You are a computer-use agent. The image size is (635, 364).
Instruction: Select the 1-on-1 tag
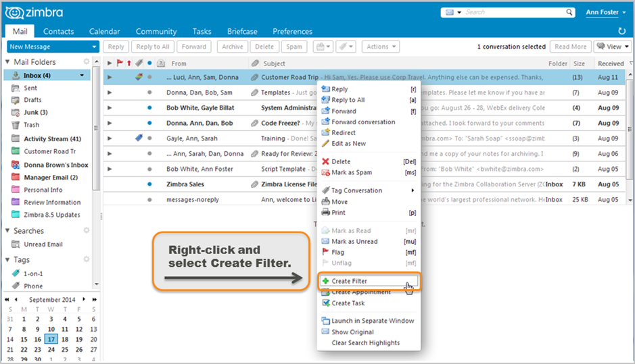(x=33, y=274)
